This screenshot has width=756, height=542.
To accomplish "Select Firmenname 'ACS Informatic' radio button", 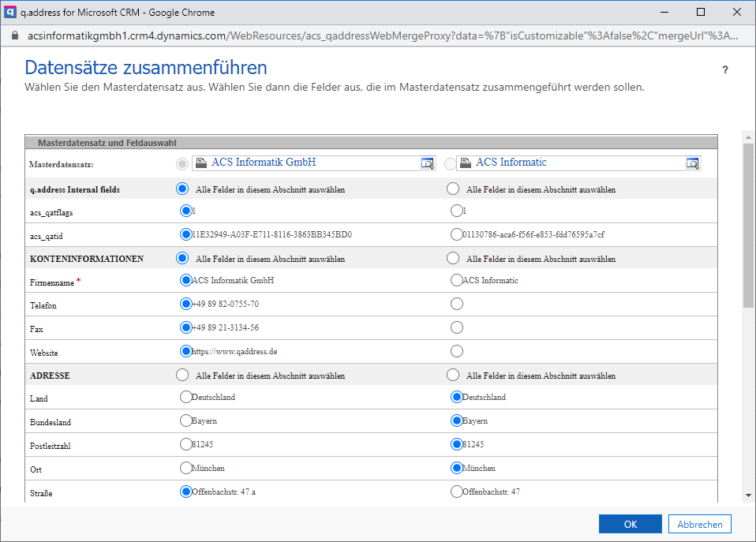I will click(x=456, y=280).
